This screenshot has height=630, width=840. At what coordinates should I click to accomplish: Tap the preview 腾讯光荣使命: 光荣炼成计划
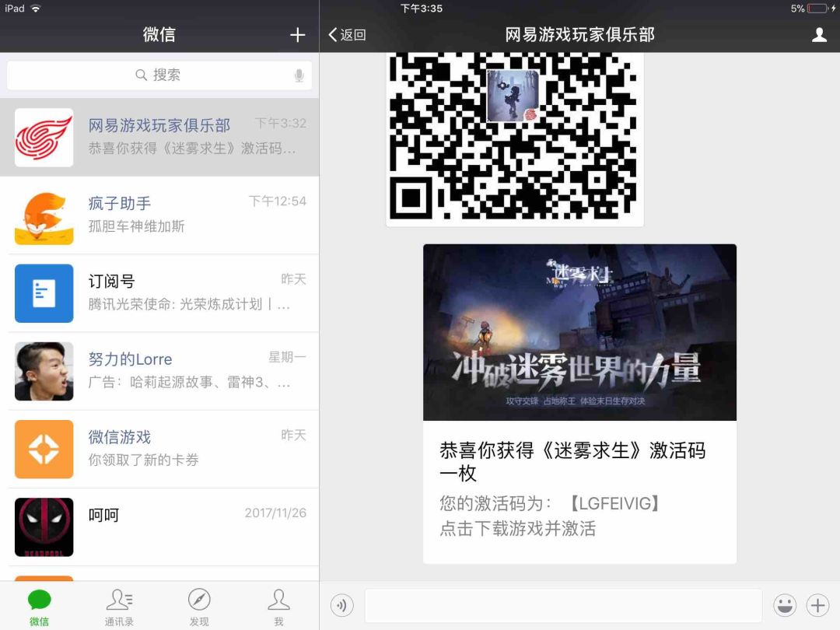189,304
